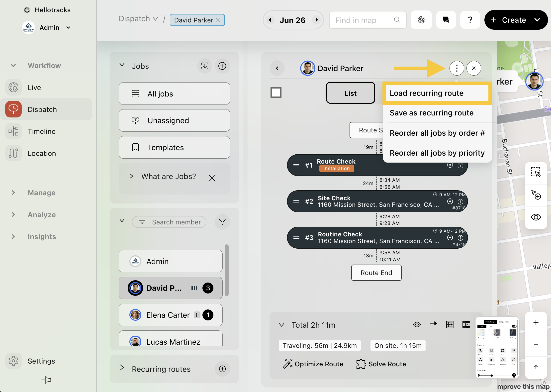551x392 pixels.
Task: Zoom in on the map
Action: pyautogui.click(x=536, y=322)
